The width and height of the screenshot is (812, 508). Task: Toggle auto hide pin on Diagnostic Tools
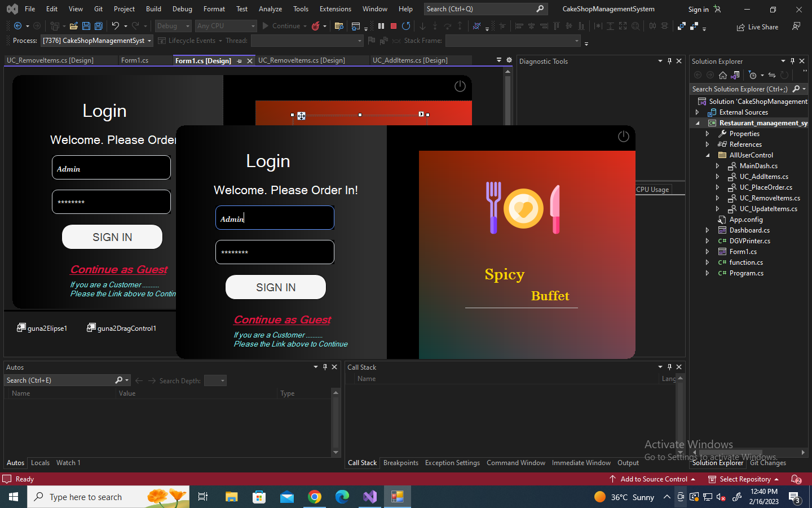click(x=669, y=61)
